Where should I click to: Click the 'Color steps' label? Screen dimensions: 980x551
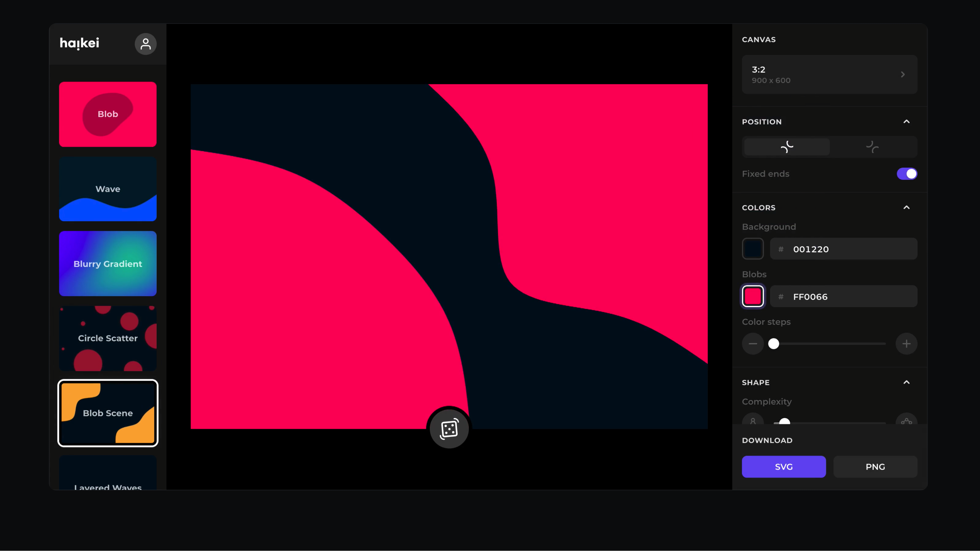click(x=766, y=322)
